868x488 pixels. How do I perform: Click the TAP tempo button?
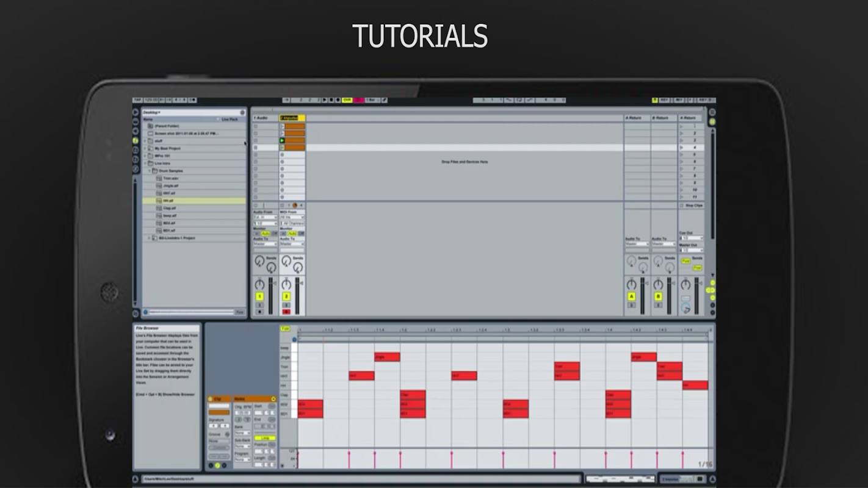(x=137, y=100)
